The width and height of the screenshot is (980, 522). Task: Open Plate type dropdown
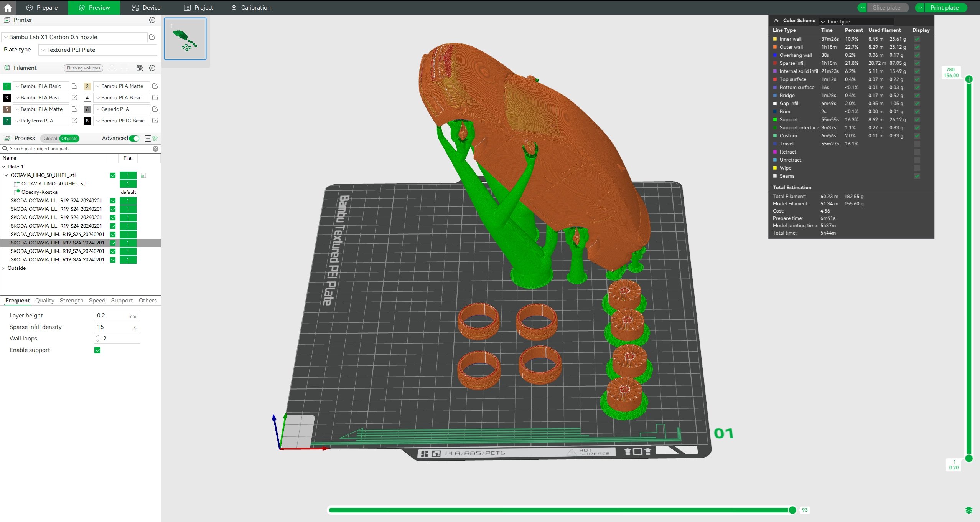[x=98, y=50]
